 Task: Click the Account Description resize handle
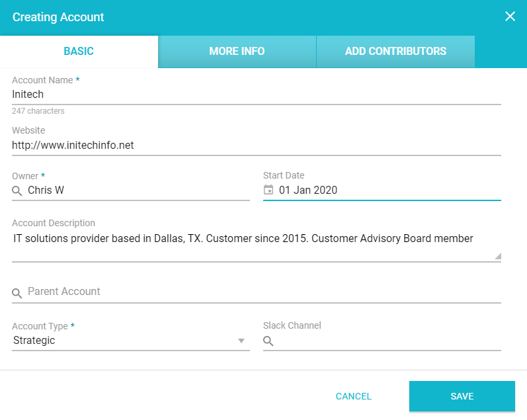point(497,256)
